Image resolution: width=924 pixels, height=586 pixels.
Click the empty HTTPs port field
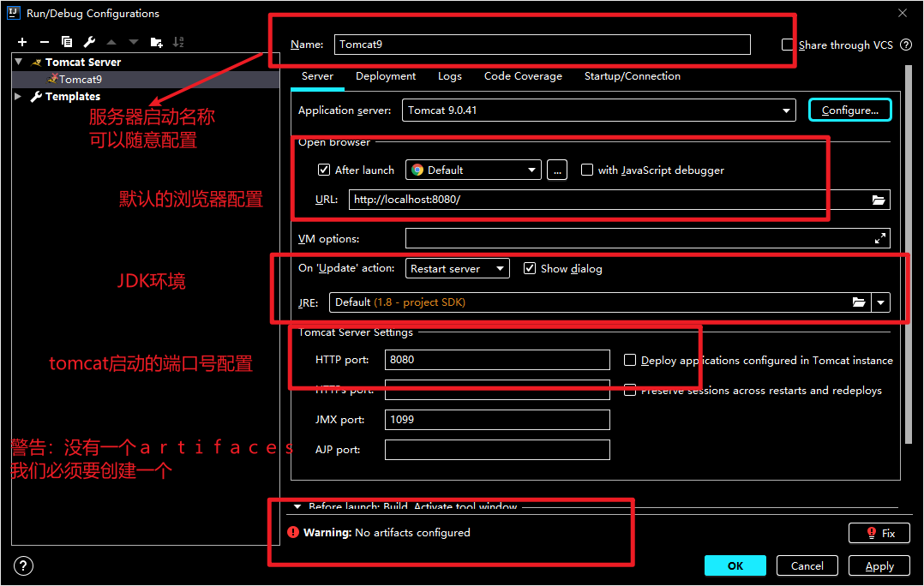(x=497, y=390)
